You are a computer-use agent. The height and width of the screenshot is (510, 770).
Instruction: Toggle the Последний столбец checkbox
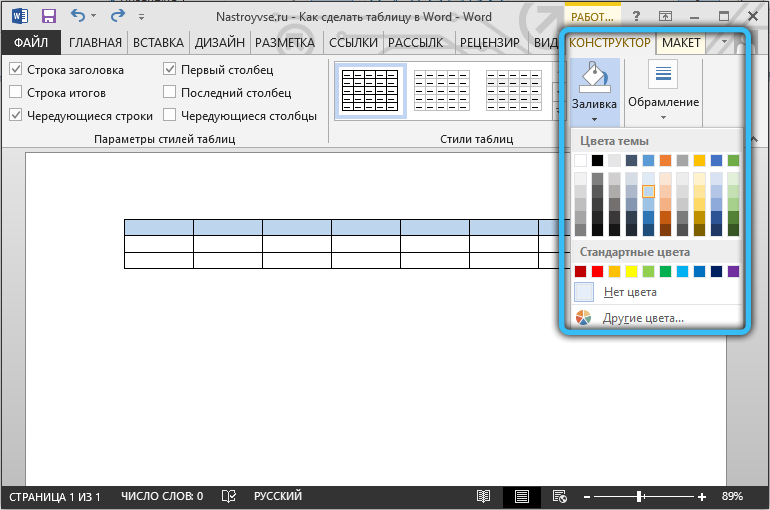tap(171, 93)
